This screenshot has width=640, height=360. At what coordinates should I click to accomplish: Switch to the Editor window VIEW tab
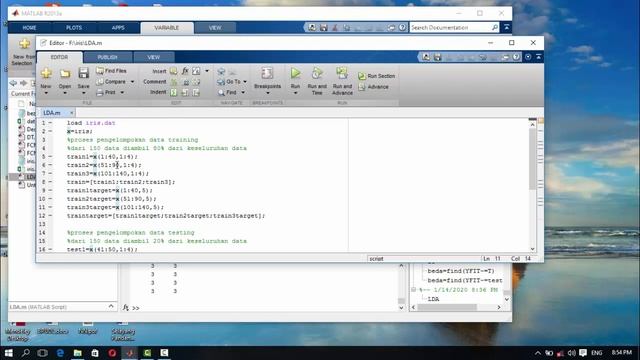(x=153, y=57)
